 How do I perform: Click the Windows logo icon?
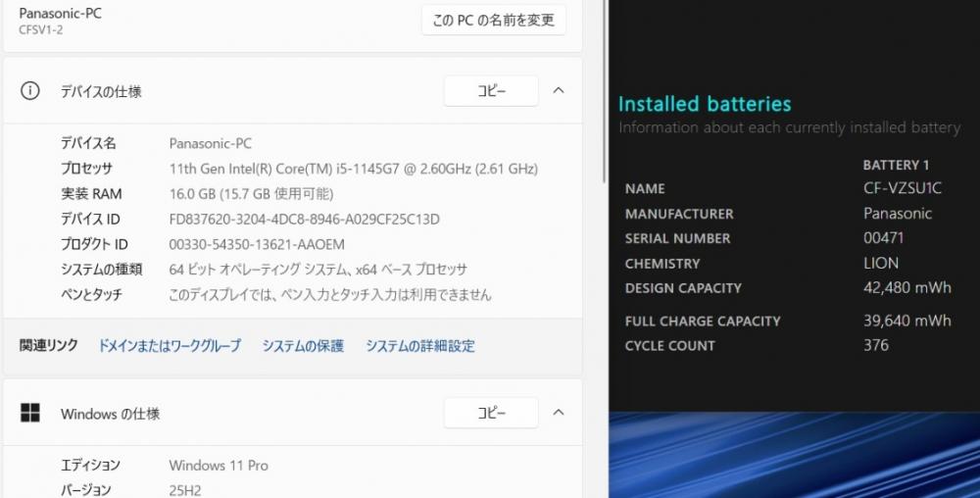click(x=30, y=413)
